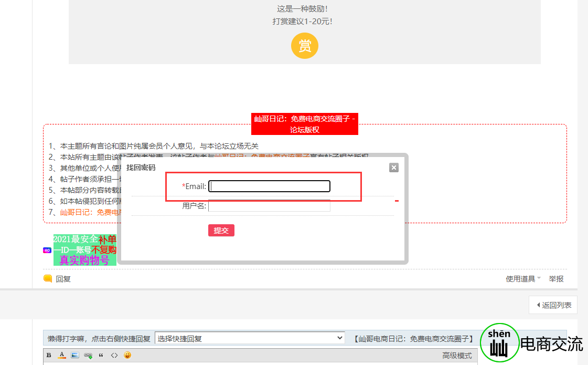The width and height of the screenshot is (588, 365).
Task: Click the 汕哥电商日记 link beside quick reply
Action: click(x=413, y=339)
